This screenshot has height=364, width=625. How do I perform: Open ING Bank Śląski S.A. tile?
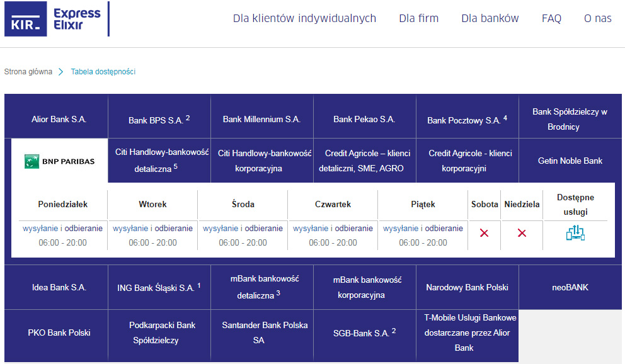pos(159,287)
